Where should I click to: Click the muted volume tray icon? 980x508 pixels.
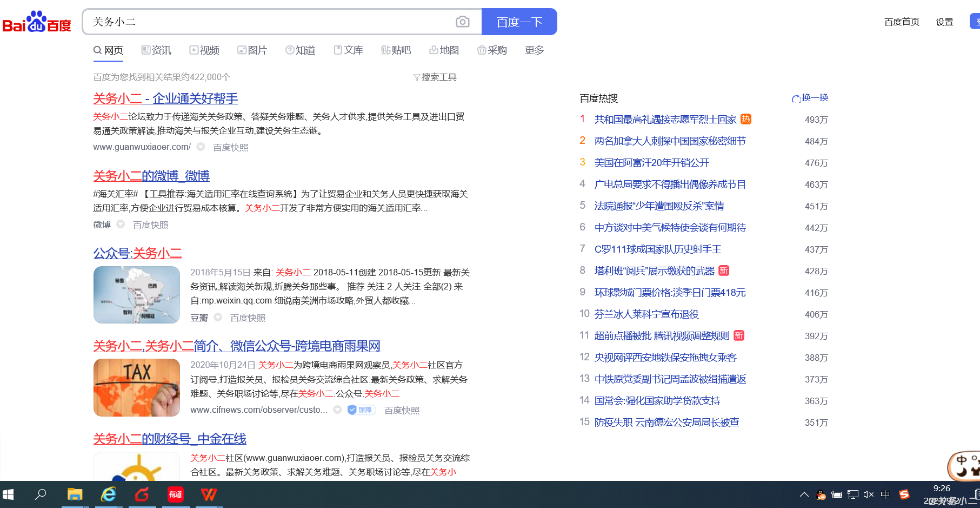(869, 494)
